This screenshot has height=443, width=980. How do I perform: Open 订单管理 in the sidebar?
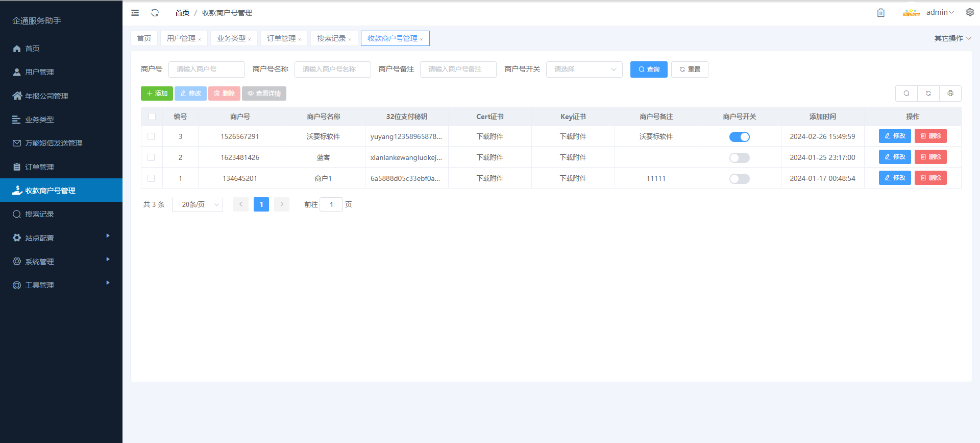(x=61, y=167)
